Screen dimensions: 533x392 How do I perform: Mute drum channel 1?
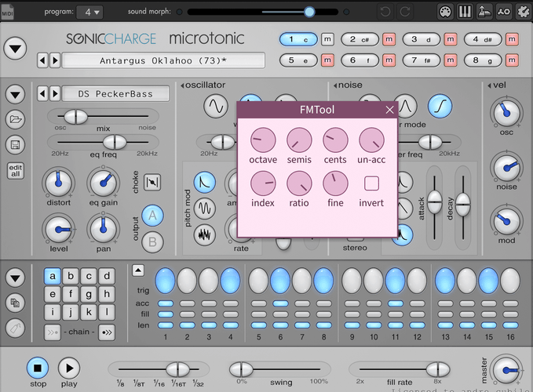tap(327, 39)
